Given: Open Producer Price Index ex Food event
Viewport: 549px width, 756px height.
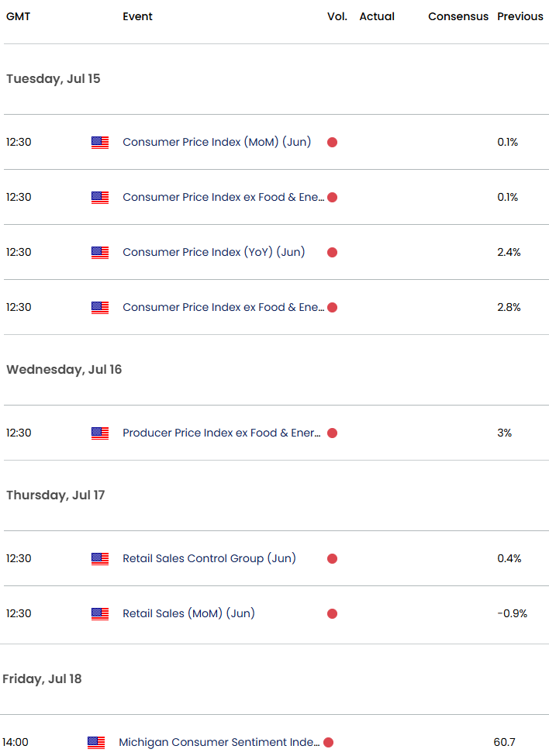Looking at the screenshot, I should tap(221, 433).
